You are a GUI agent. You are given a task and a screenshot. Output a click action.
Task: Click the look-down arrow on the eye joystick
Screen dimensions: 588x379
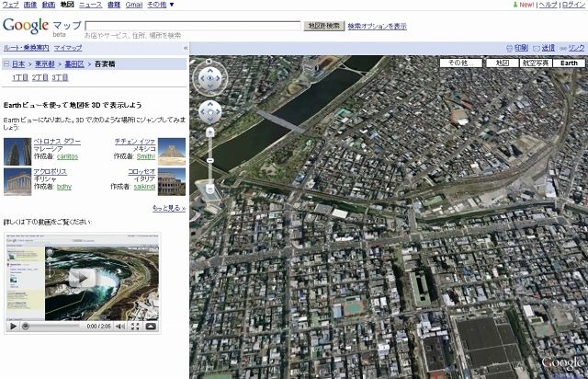tap(210, 86)
